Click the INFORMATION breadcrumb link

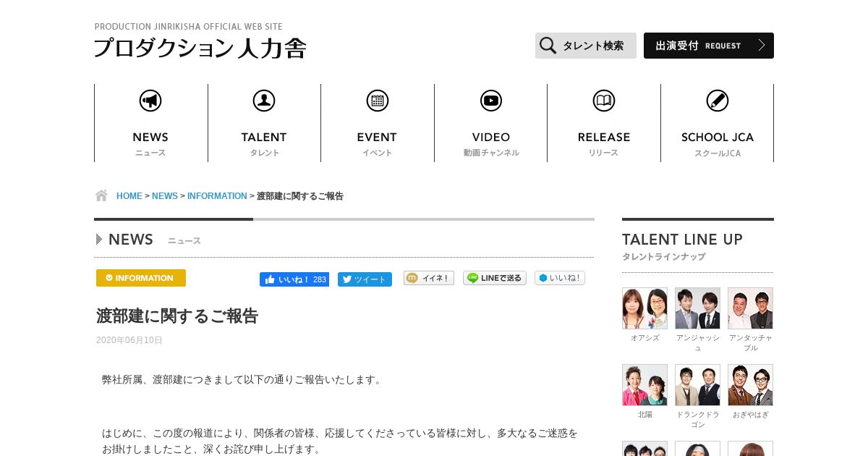click(x=217, y=196)
